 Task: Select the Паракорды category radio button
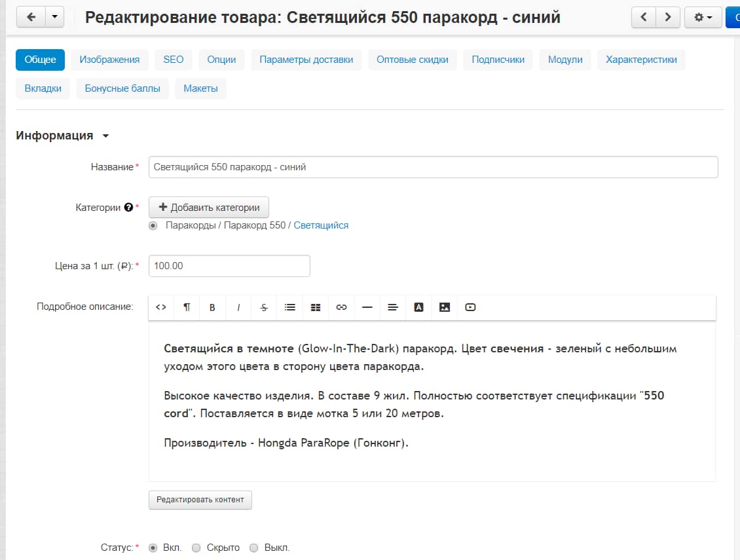click(x=153, y=225)
